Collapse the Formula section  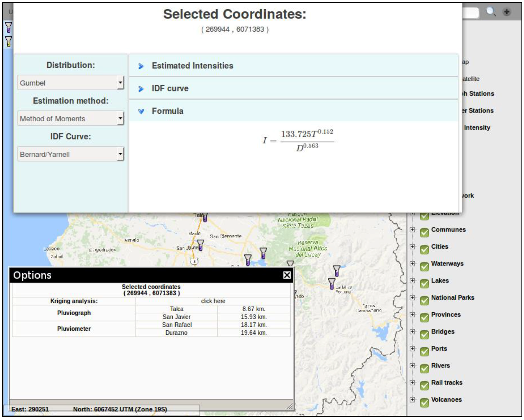click(x=167, y=111)
